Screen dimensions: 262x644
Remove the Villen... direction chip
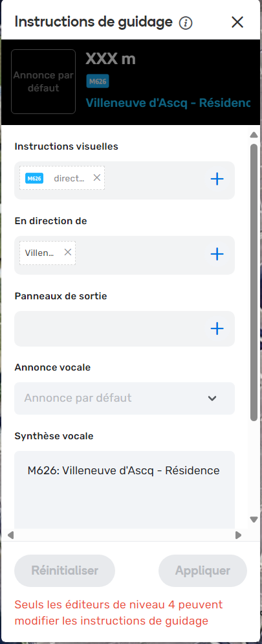point(68,252)
